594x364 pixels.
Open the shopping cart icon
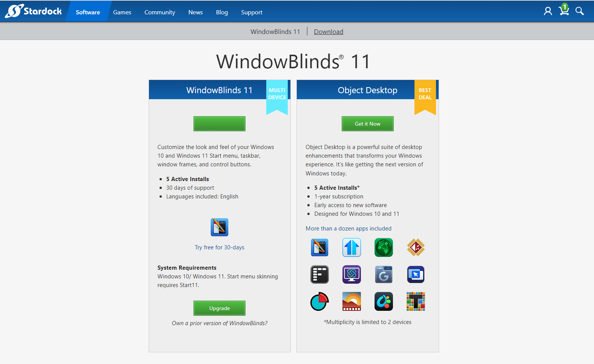(564, 10)
